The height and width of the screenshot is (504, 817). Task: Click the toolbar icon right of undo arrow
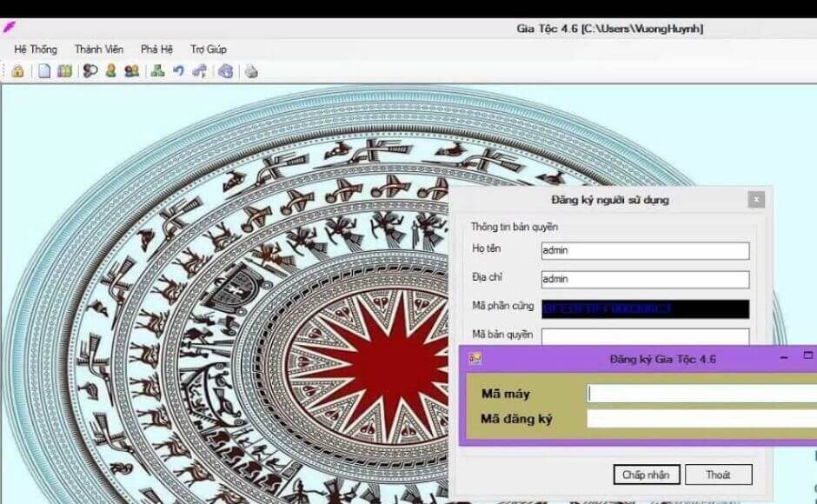coord(199,71)
